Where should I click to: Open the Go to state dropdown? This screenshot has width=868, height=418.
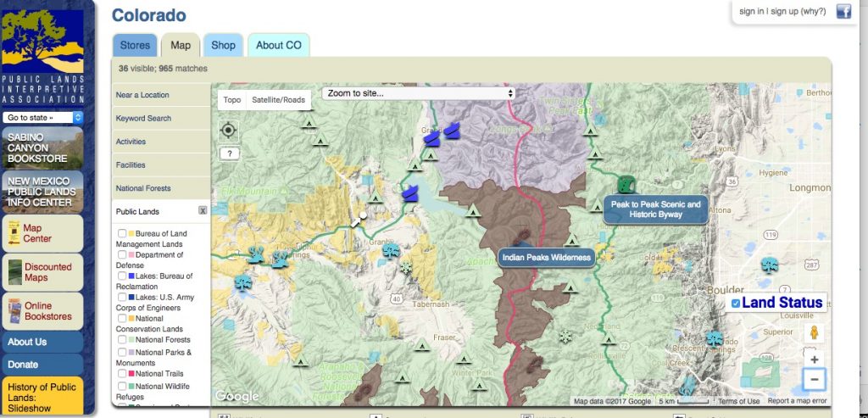42,117
